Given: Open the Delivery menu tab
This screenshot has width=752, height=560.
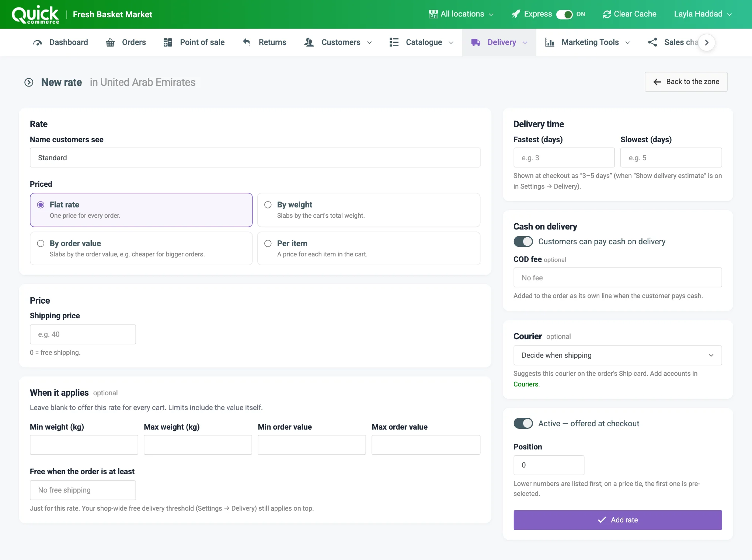Looking at the screenshot, I should [x=499, y=42].
